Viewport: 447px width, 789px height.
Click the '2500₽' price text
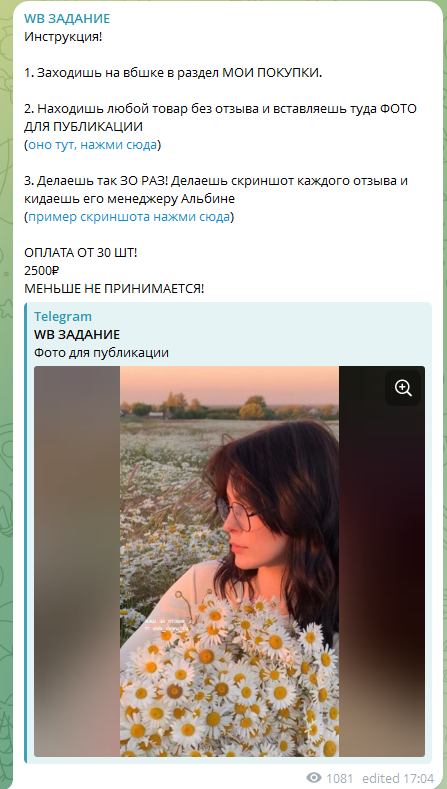point(42,271)
